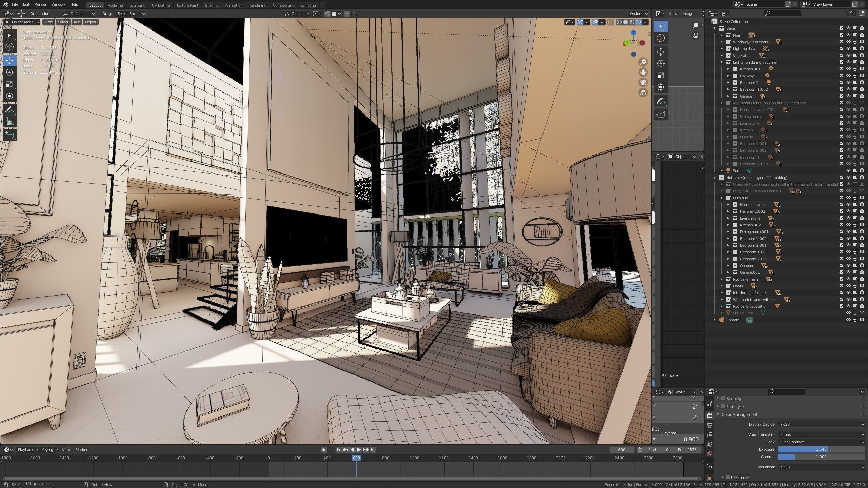Toggle the camera view icon
868x488 pixels.
(x=643, y=82)
